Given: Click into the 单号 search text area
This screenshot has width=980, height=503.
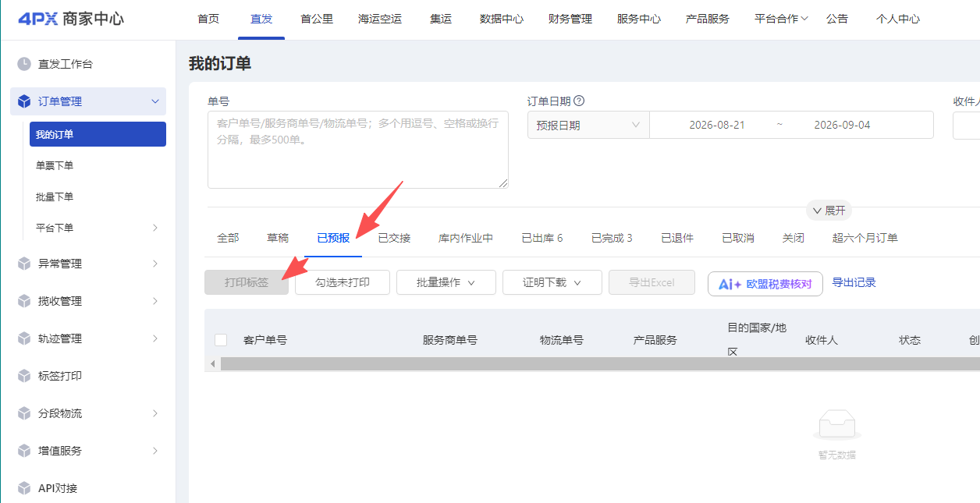Looking at the screenshot, I should [x=358, y=150].
